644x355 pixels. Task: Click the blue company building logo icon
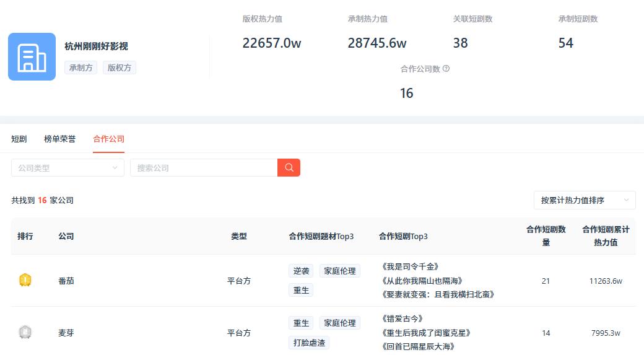tap(32, 57)
